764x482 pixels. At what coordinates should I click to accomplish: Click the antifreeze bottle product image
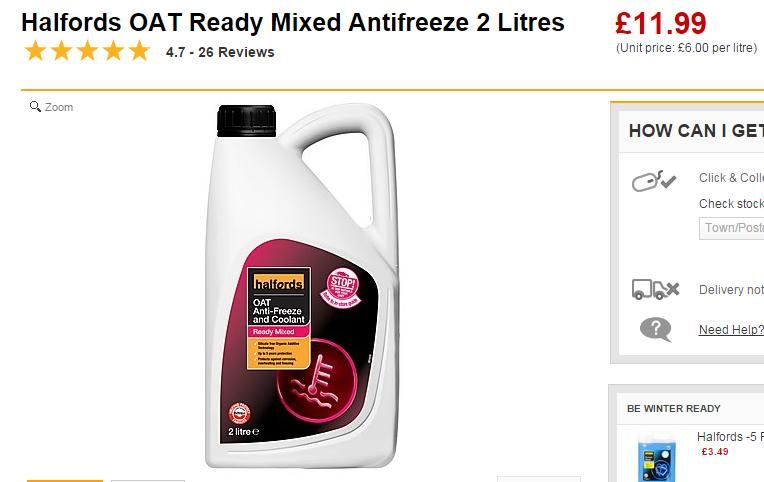tap(301, 286)
